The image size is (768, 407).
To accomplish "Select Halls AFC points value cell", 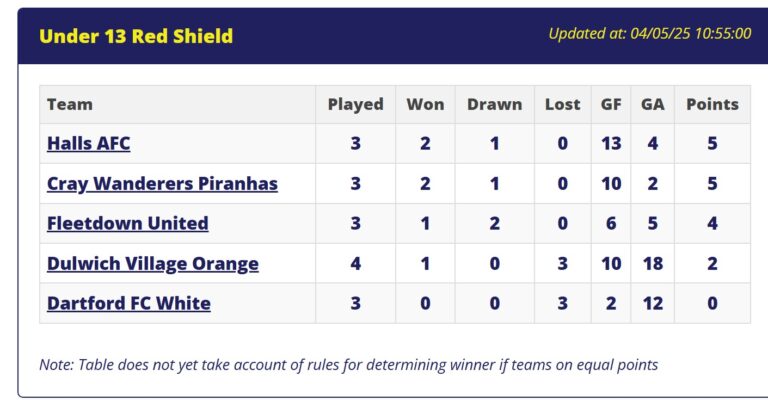I will pos(713,144).
